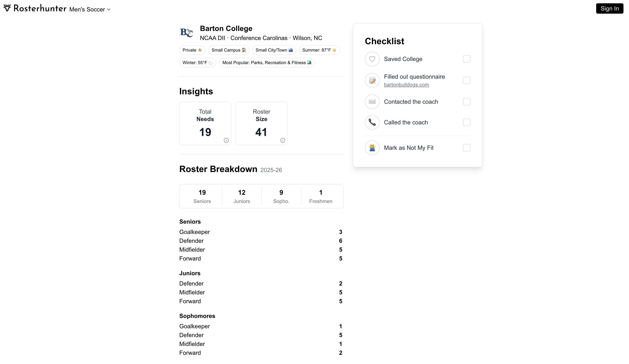Check Mark as Not My Fit
Screen dimensions: 629x364
coord(467,148)
